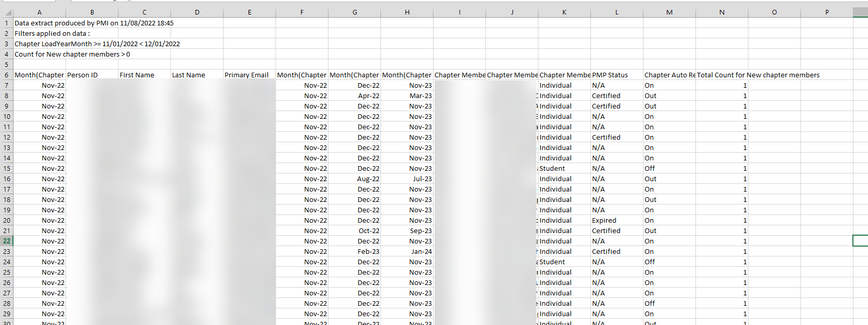Screen dimensions: 868x325
Task: Select total count '1' in row 13
Action: click(722, 147)
